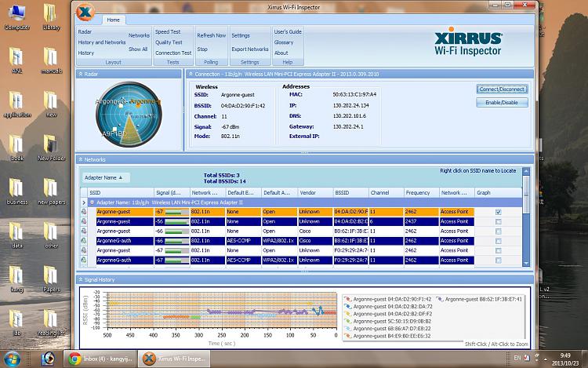The image size is (588, 368).
Task: Tick Graph checkbox for Cisco Argonne-guest row
Action: click(498, 231)
